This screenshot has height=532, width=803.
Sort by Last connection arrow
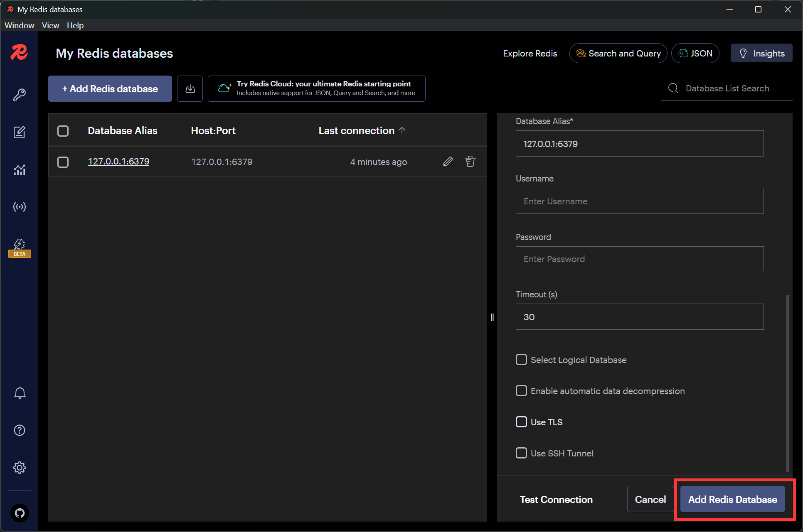(402, 130)
